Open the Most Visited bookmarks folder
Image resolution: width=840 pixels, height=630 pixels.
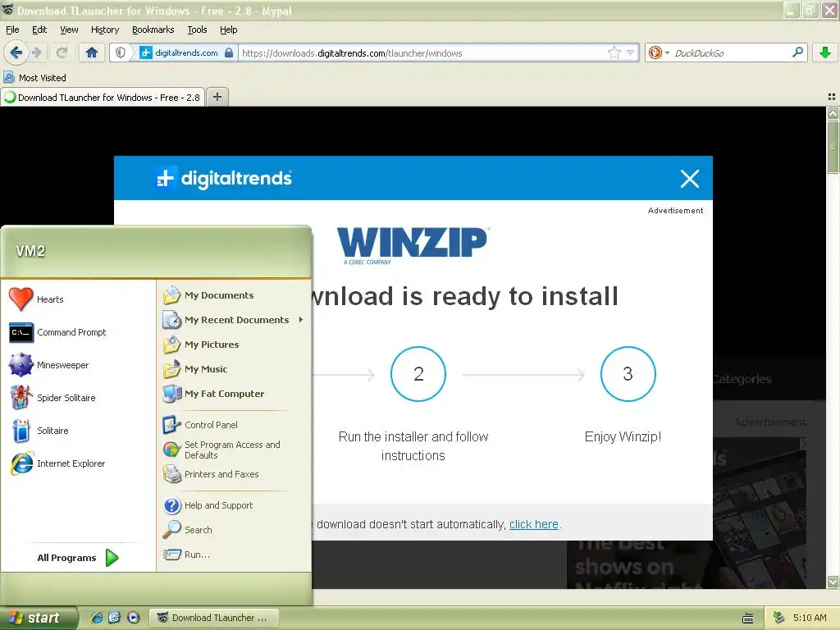point(35,78)
